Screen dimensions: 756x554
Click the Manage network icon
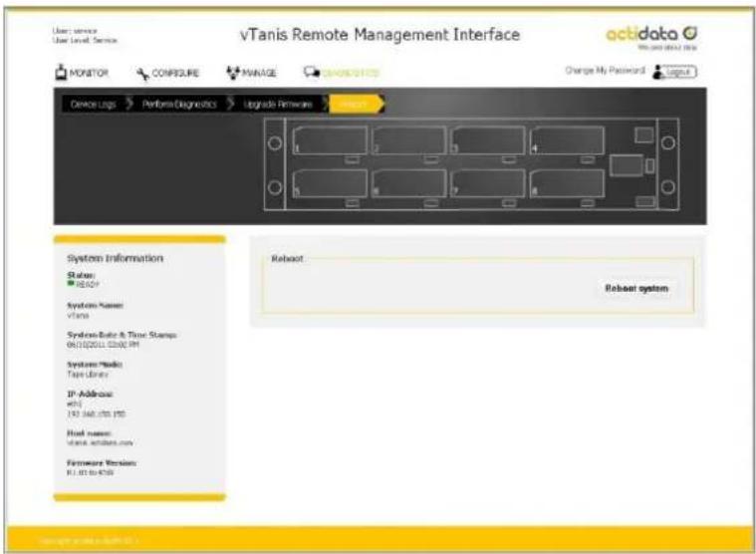233,73
